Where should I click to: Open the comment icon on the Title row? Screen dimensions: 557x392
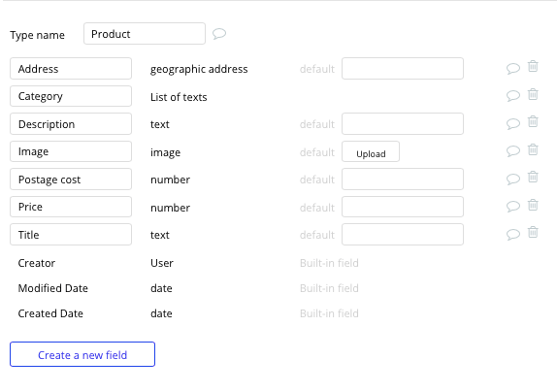(x=513, y=235)
